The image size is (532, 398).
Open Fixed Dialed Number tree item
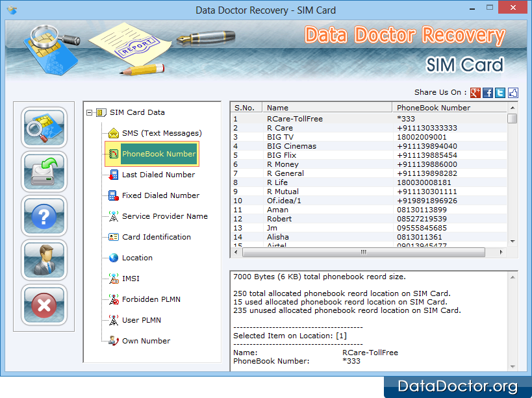coord(160,195)
